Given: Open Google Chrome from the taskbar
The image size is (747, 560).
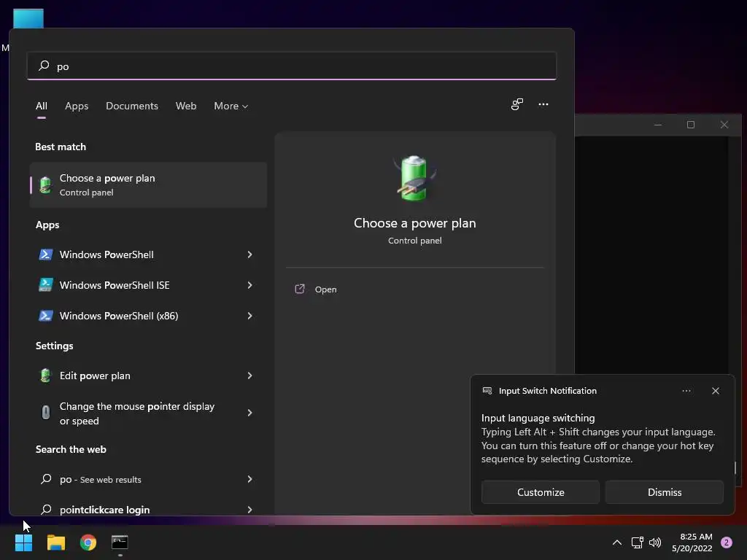Looking at the screenshot, I should click(88, 542).
